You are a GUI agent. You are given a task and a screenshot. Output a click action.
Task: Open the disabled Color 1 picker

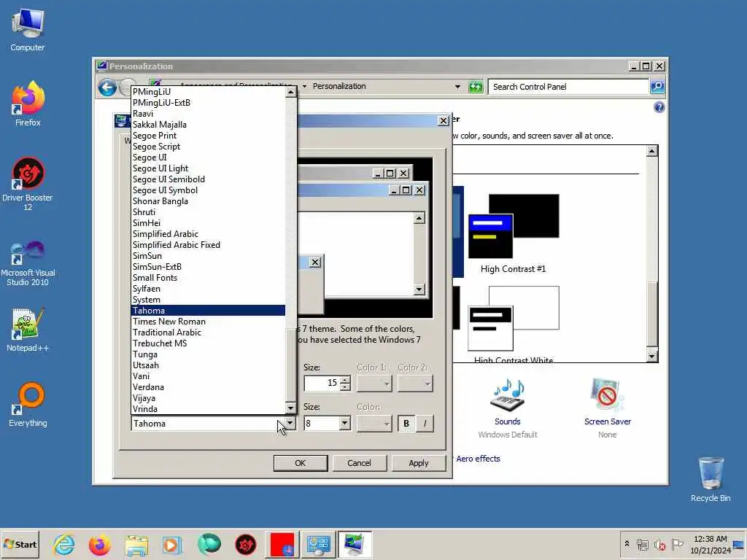[374, 384]
